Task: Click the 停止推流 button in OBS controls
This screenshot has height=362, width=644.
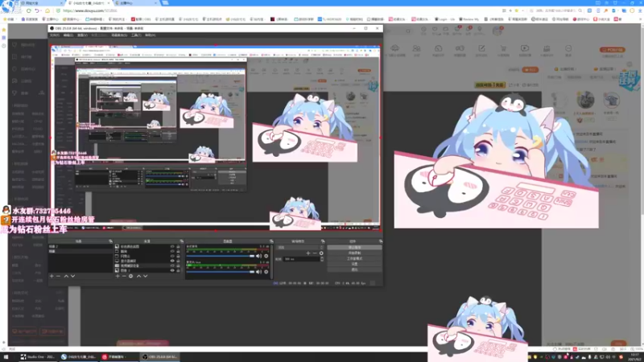Action: pyautogui.click(x=354, y=248)
